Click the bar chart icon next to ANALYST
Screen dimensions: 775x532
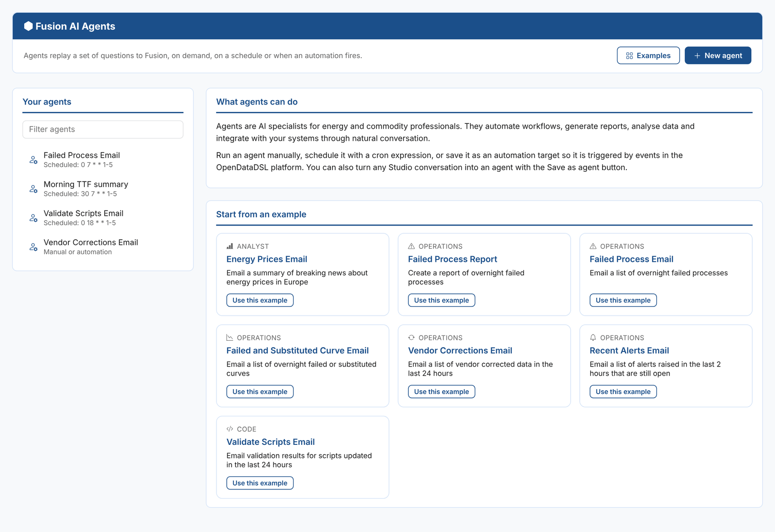(x=230, y=246)
